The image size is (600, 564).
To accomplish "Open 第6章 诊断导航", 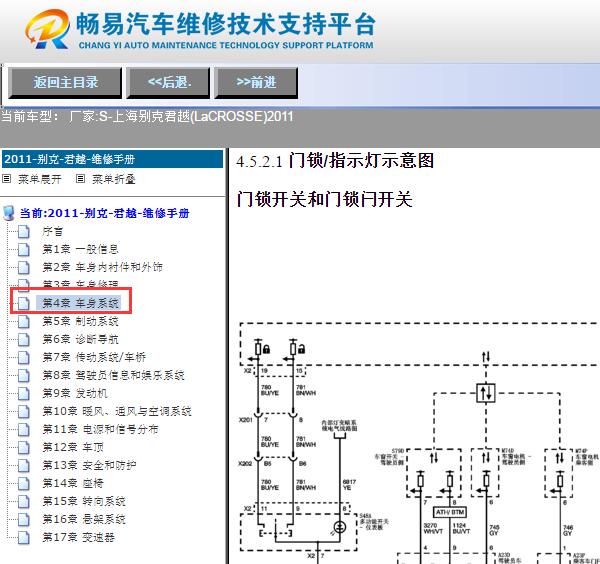I will [x=80, y=339].
